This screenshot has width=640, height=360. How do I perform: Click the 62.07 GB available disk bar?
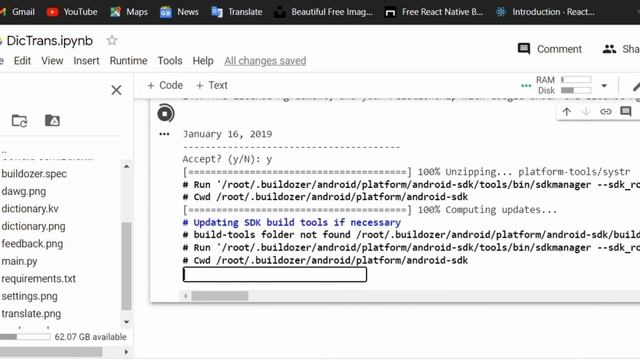point(25,337)
